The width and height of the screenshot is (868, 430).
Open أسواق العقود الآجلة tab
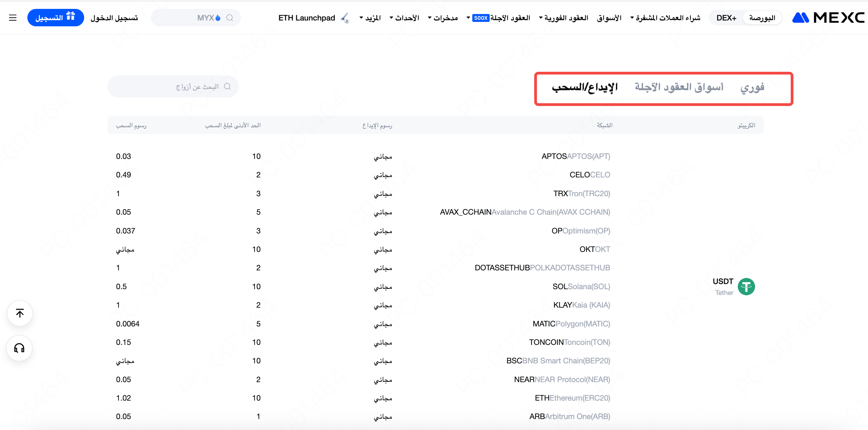pyautogui.click(x=679, y=88)
